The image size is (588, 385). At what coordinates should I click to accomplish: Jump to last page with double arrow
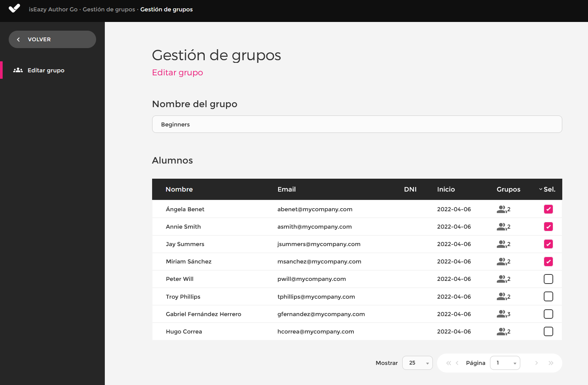[x=551, y=363]
